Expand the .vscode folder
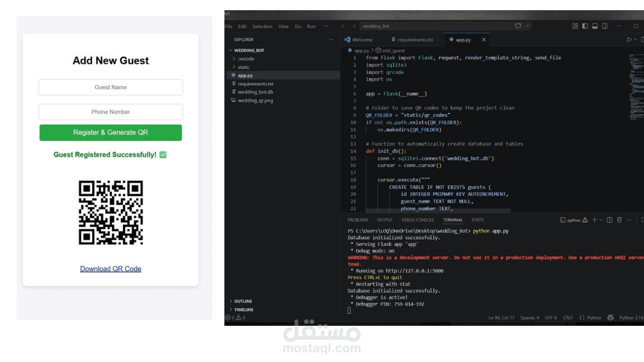Image resolution: width=644 pixels, height=362 pixels. (282, 59)
